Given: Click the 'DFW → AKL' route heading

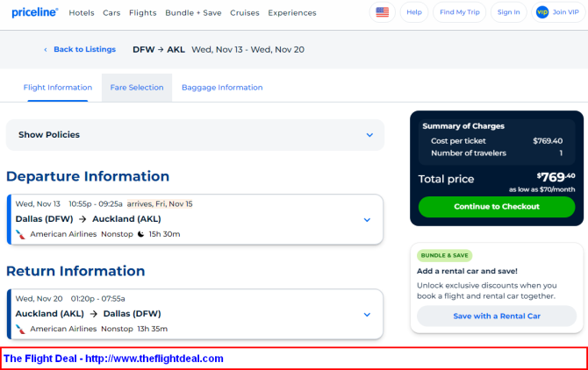Looking at the screenshot, I should pyautogui.click(x=159, y=49).
